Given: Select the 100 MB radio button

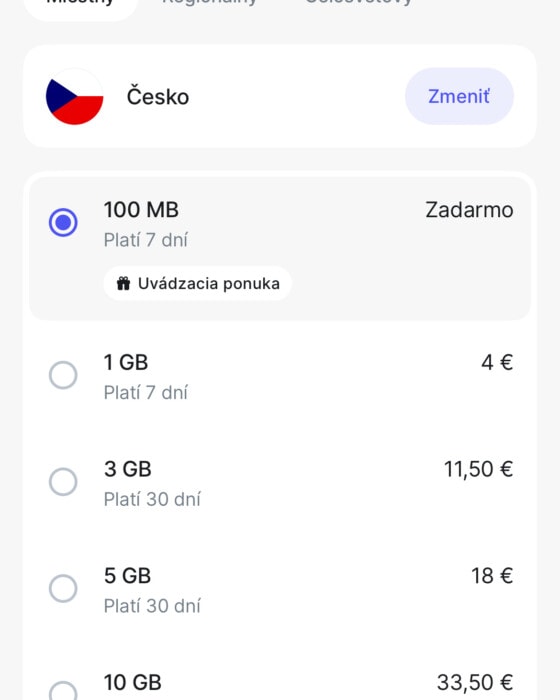Looking at the screenshot, I should click(63, 222).
